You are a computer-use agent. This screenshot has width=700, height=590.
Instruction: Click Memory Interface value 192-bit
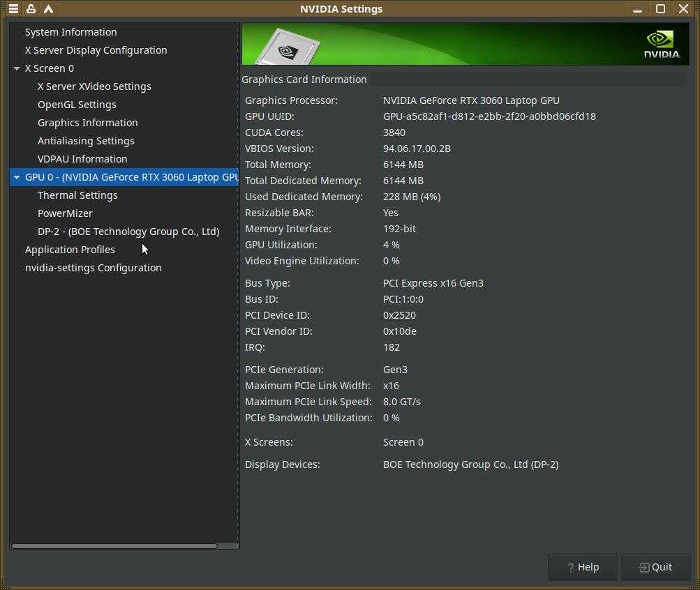tap(400, 229)
